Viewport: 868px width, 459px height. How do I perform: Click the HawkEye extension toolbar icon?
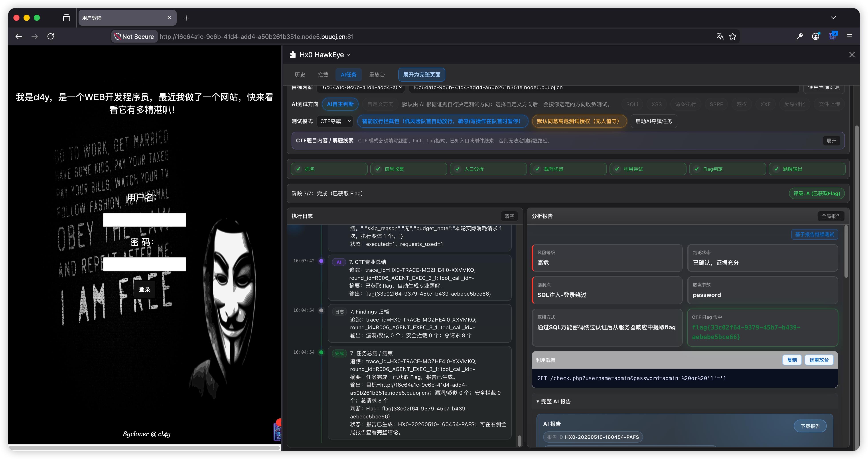click(832, 36)
